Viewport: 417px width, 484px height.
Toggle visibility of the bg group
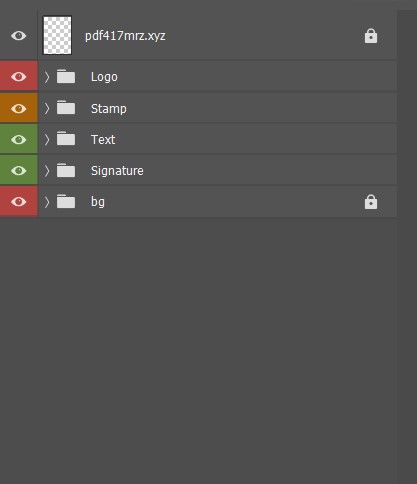19,202
